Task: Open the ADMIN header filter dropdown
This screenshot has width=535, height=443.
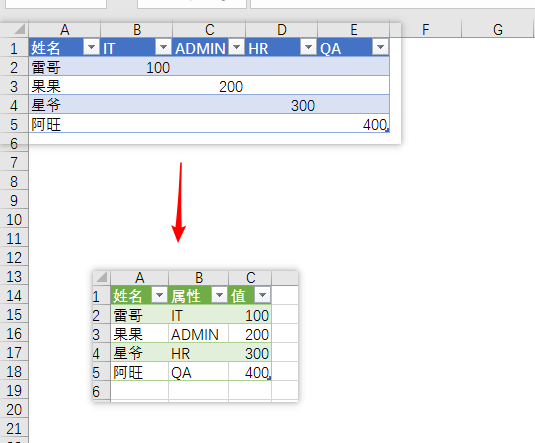Action: 236,47
